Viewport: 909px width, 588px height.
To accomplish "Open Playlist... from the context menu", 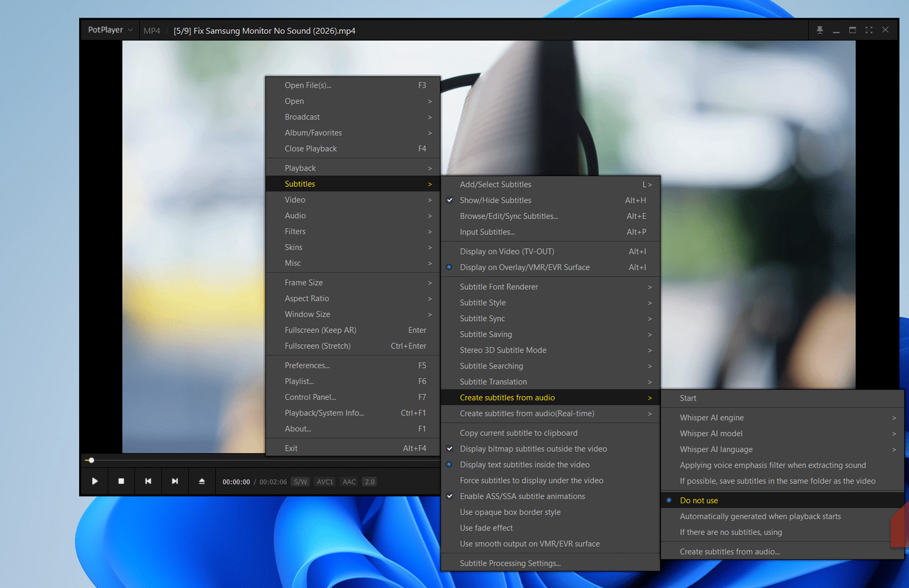I will 353,381.
